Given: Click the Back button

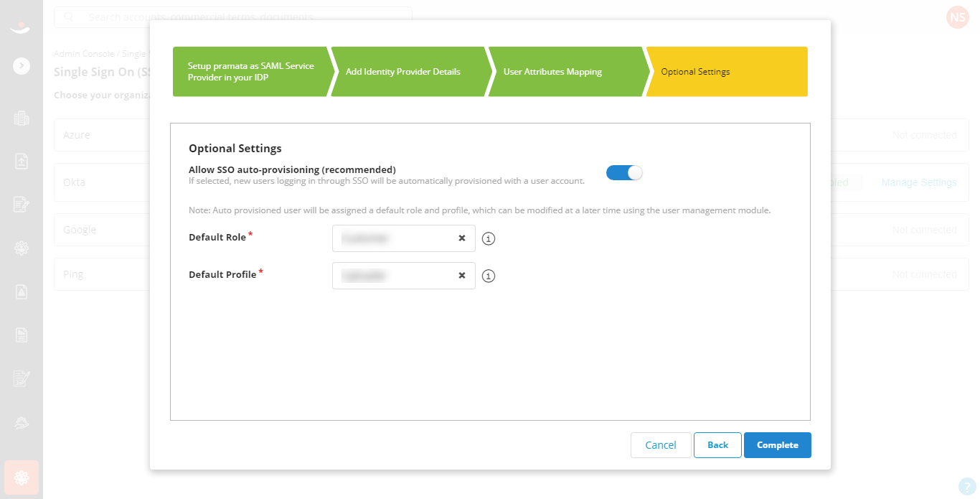Looking at the screenshot, I should point(717,445).
